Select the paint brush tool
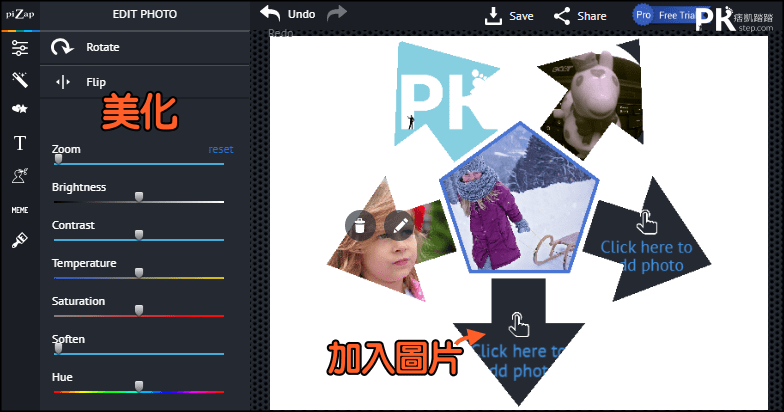This screenshot has width=784, height=412. point(20,241)
